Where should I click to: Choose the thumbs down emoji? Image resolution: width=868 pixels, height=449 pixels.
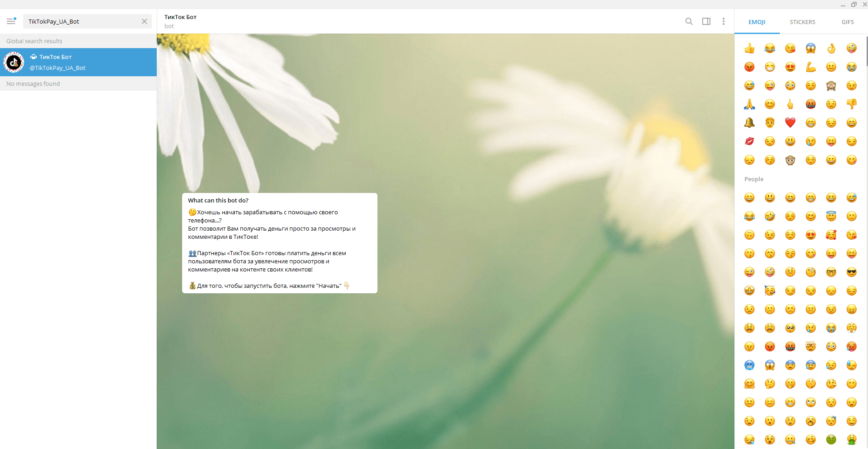point(852,104)
